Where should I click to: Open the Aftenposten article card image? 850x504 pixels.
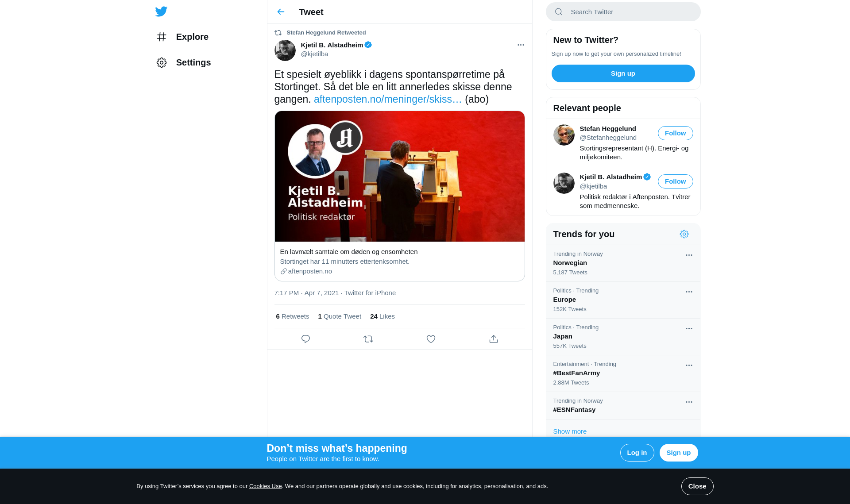[399, 176]
